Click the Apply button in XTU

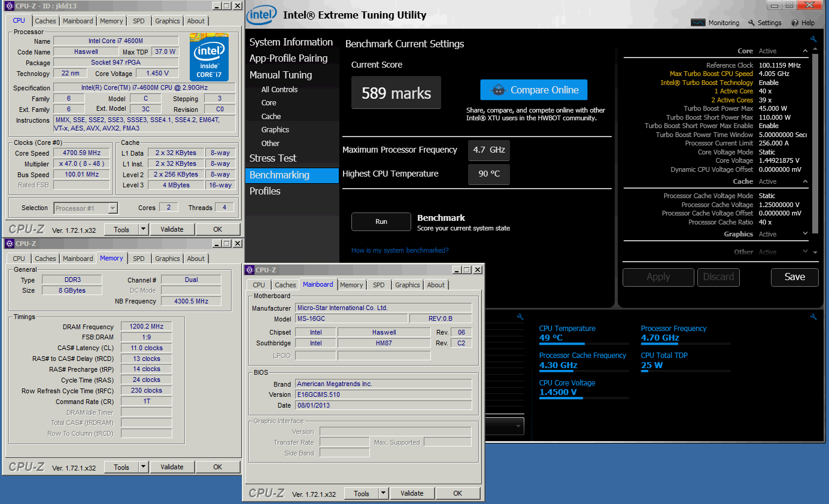[x=658, y=277]
